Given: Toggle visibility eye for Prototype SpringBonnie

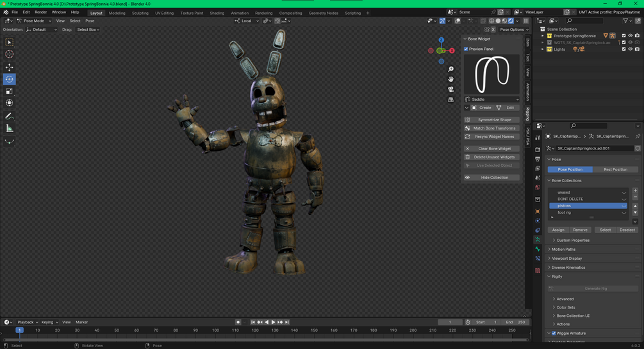Looking at the screenshot, I should point(631,36).
